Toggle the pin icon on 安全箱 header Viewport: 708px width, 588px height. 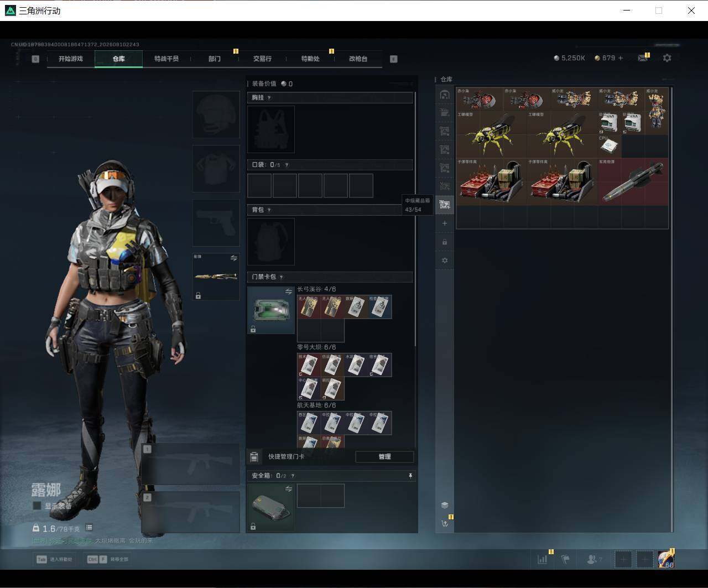pos(410,476)
